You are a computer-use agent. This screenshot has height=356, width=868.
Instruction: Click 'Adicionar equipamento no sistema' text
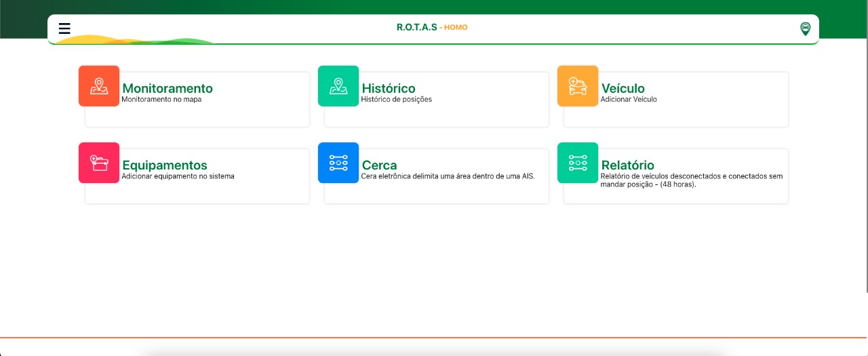tap(178, 176)
